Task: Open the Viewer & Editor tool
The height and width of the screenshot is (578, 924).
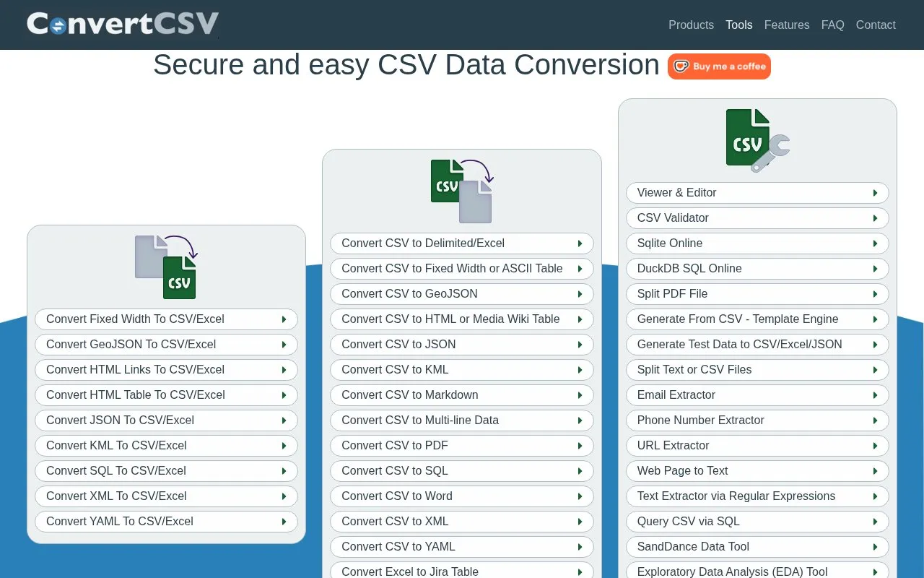Action: [757, 193]
